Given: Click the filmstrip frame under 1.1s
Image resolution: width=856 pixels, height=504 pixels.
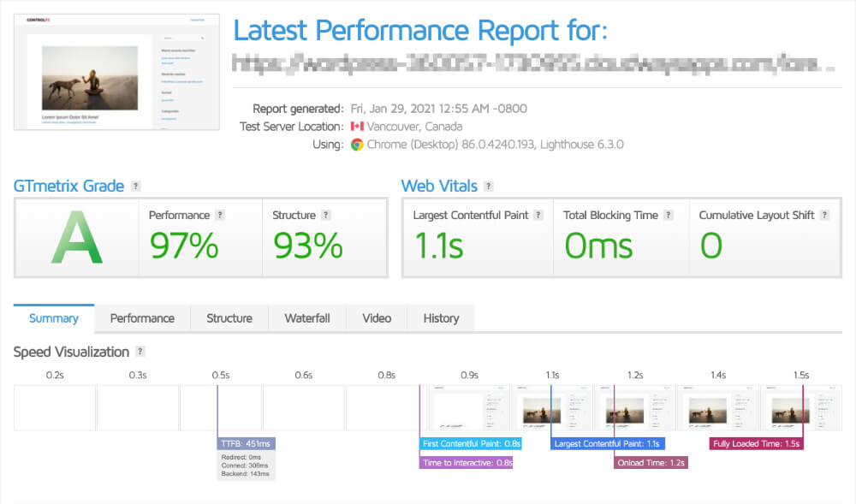Looking at the screenshot, I should click(x=552, y=408).
